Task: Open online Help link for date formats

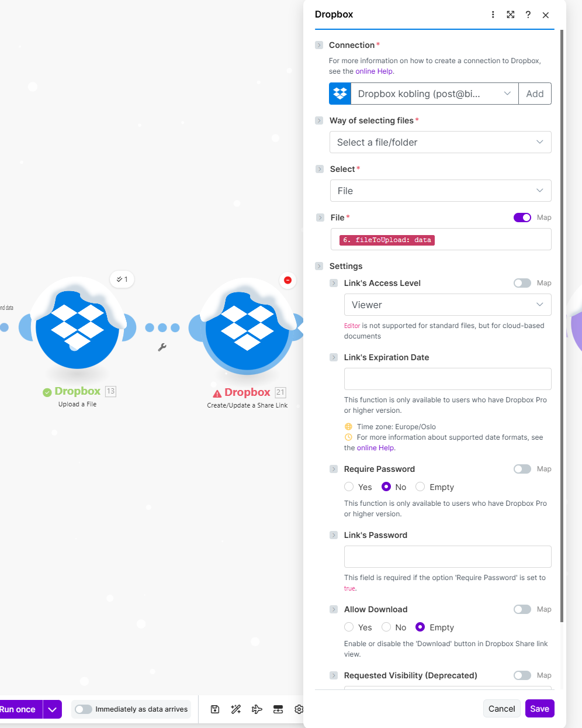Action: pos(376,448)
